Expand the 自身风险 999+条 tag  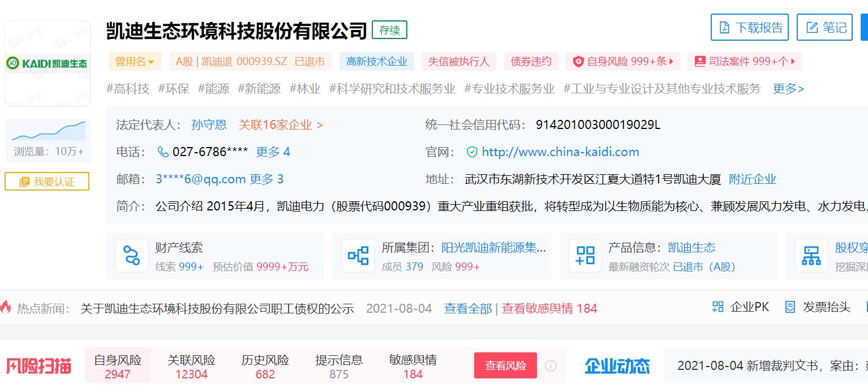[623, 62]
